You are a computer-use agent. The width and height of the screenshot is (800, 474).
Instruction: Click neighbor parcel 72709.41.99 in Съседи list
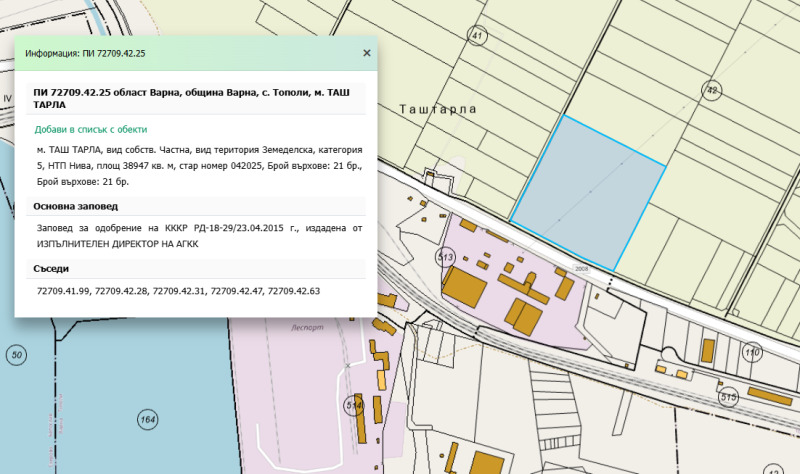point(63,291)
